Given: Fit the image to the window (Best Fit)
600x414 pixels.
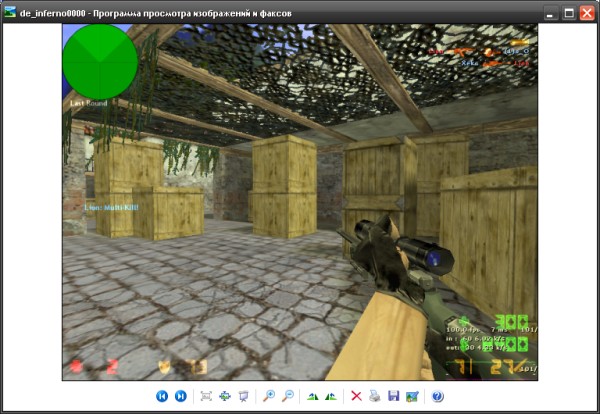Looking at the screenshot, I should tap(206, 396).
